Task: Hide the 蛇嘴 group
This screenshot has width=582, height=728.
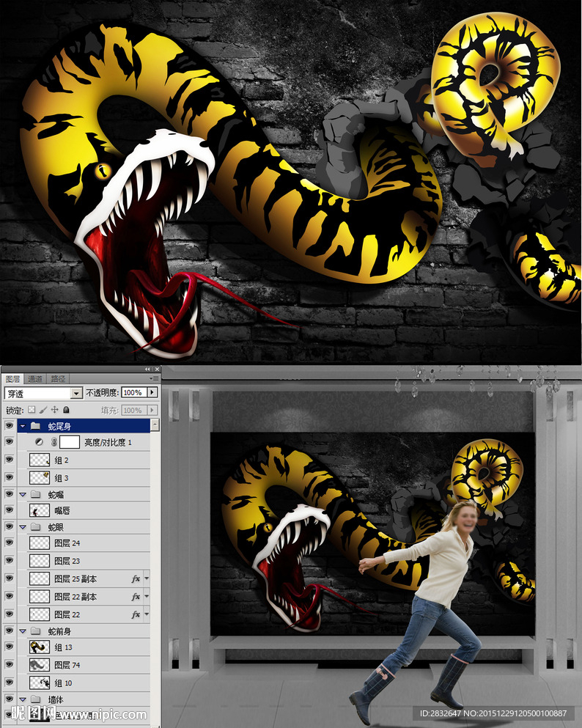Action: pyautogui.click(x=9, y=494)
